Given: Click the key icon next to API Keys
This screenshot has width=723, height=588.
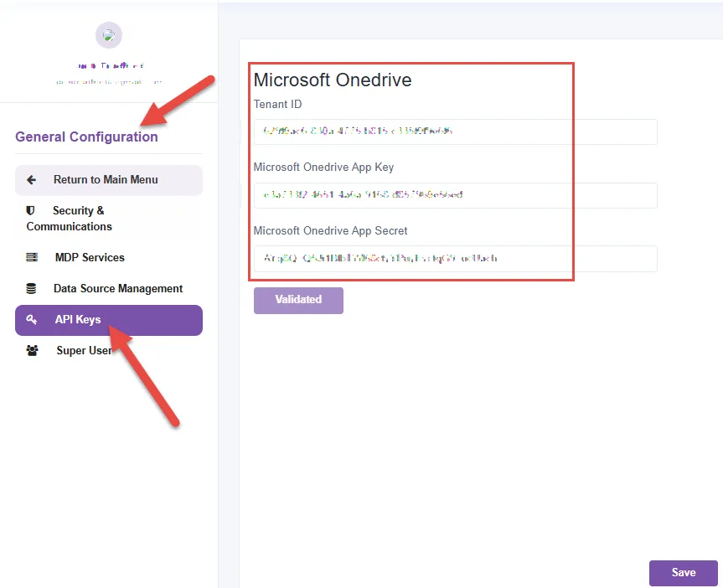Looking at the screenshot, I should [x=31, y=320].
